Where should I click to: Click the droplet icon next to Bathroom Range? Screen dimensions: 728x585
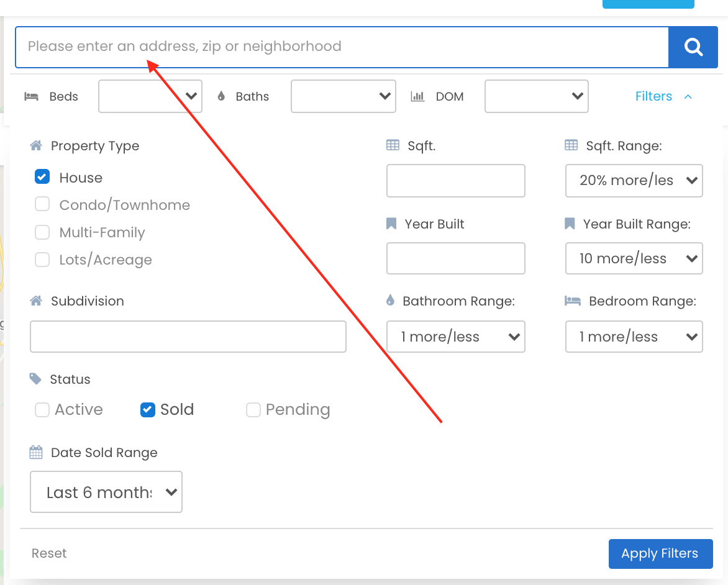pos(389,300)
